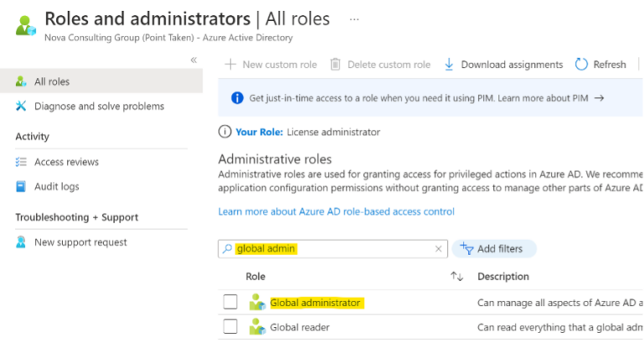Open New support request
The image size is (644, 343).
pyautogui.click(x=80, y=242)
